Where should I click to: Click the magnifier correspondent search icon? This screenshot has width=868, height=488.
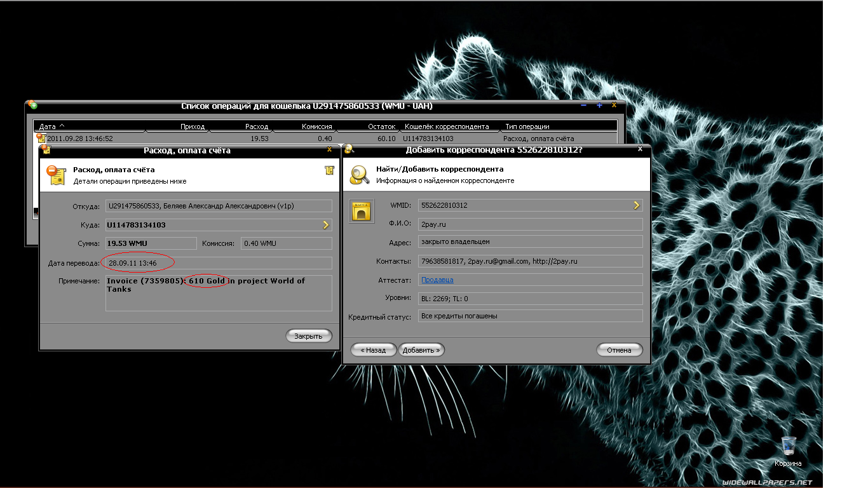click(360, 175)
